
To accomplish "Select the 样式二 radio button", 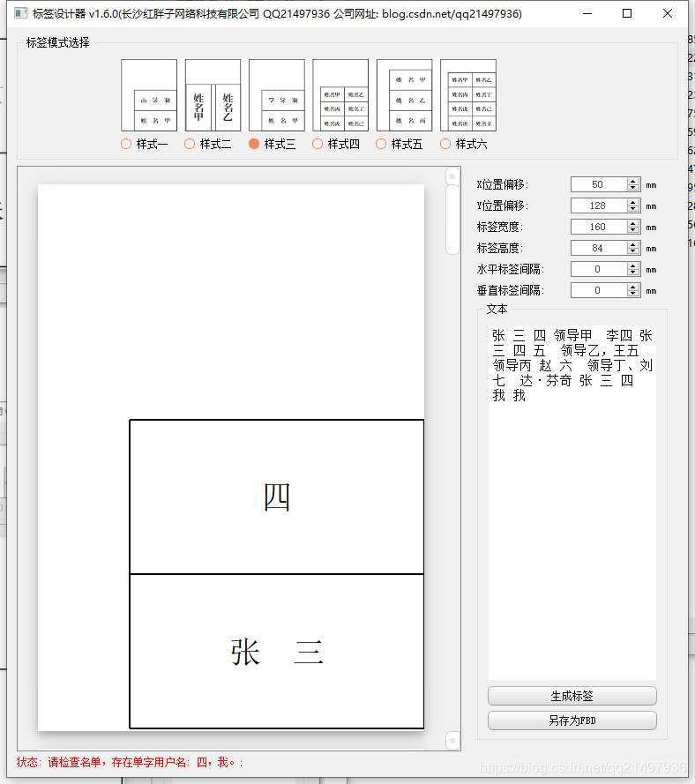I will [190, 144].
